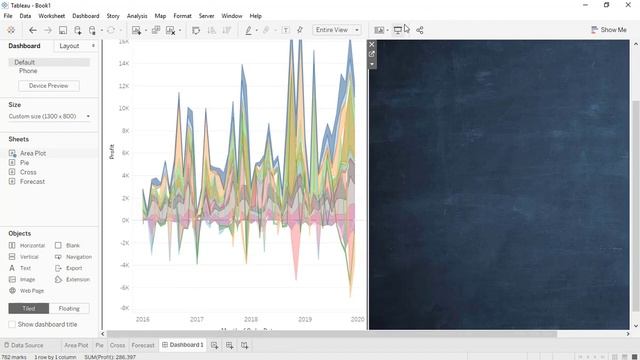This screenshot has width=640, height=360.
Task: Click the Run update refresh icon
Action: pos(111,30)
